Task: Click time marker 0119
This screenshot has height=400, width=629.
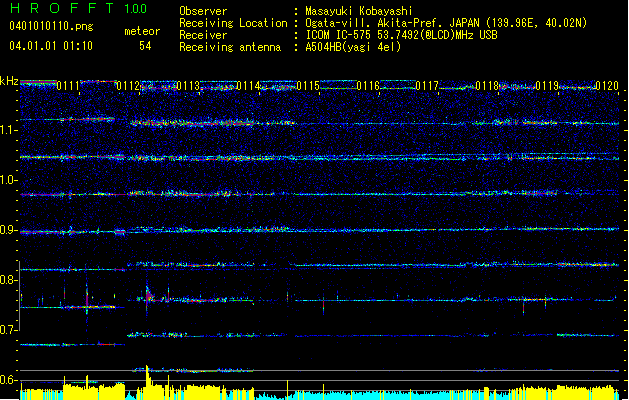Action: click(x=547, y=86)
